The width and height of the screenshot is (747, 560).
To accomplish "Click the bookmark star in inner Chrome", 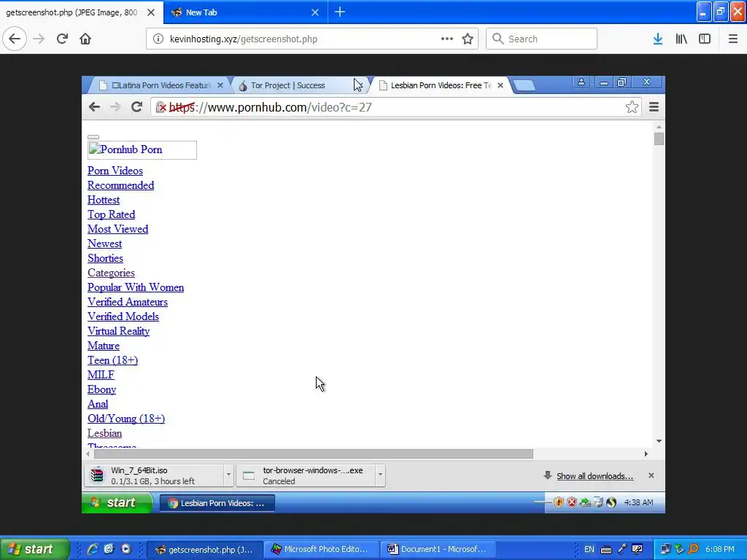I will pyautogui.click(x=632, y=107).
